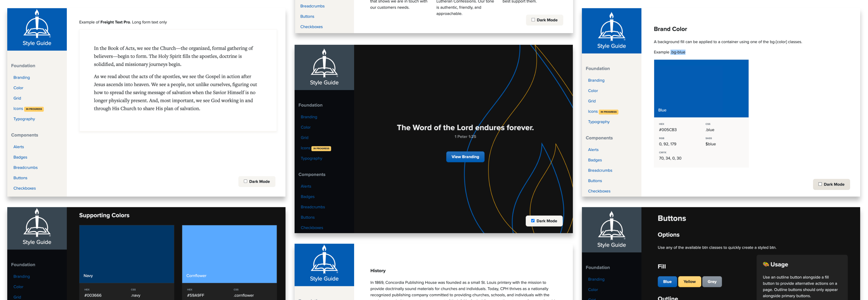
Task: Open Breadcrumbs in the Freight Text Pro sidebar
Action: pos(26,168)
